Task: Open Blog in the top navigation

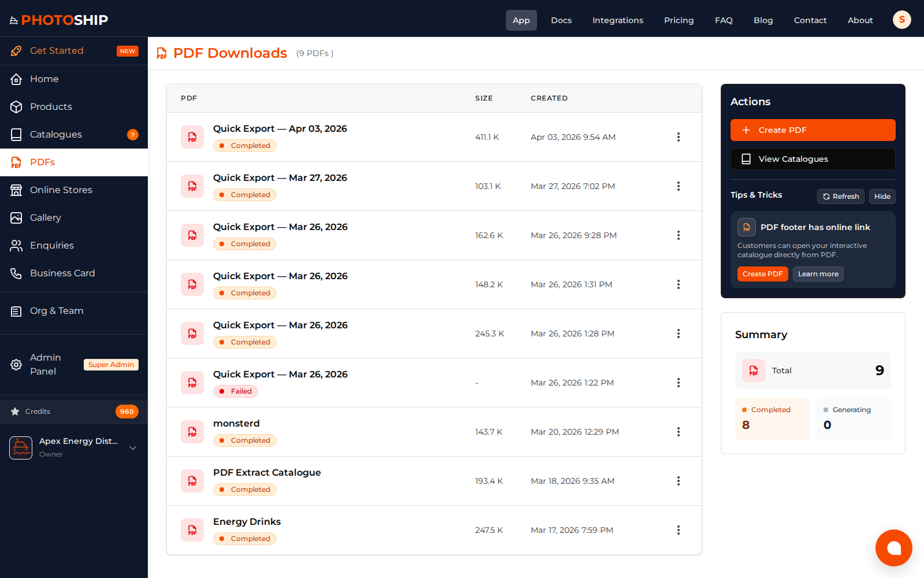Action: (763, 20)
